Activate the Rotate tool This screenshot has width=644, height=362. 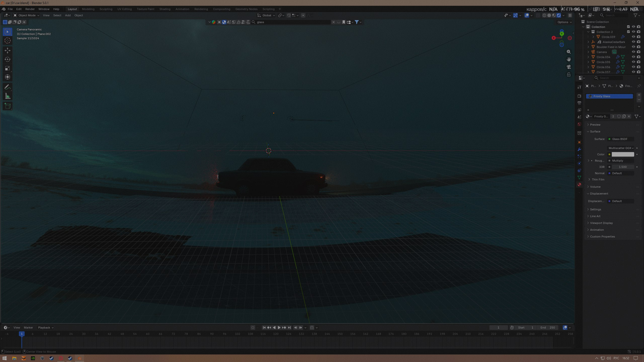[8, 59]
